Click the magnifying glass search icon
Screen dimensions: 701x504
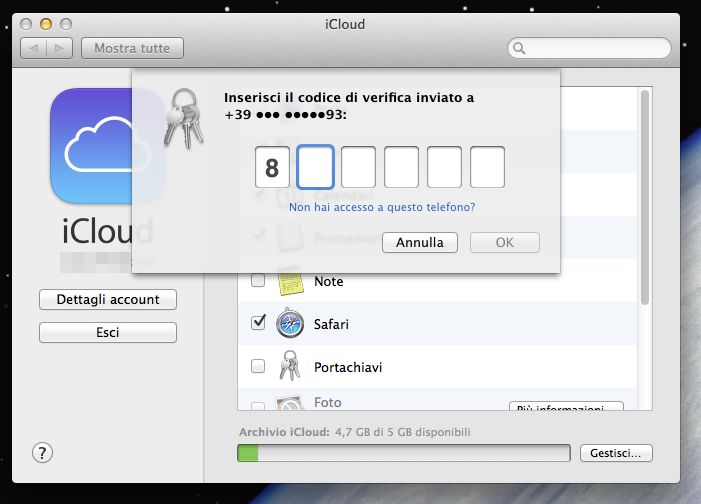[519, 48]
